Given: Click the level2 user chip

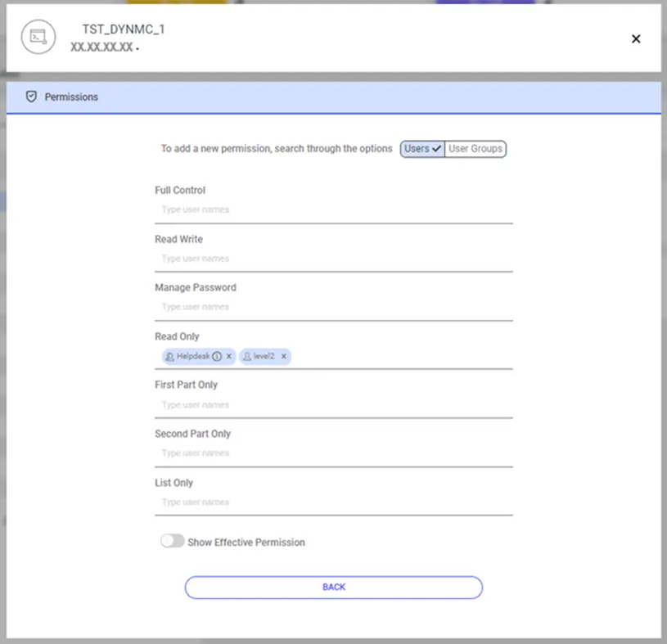Looking at the screenshot, I should [265, 357].
